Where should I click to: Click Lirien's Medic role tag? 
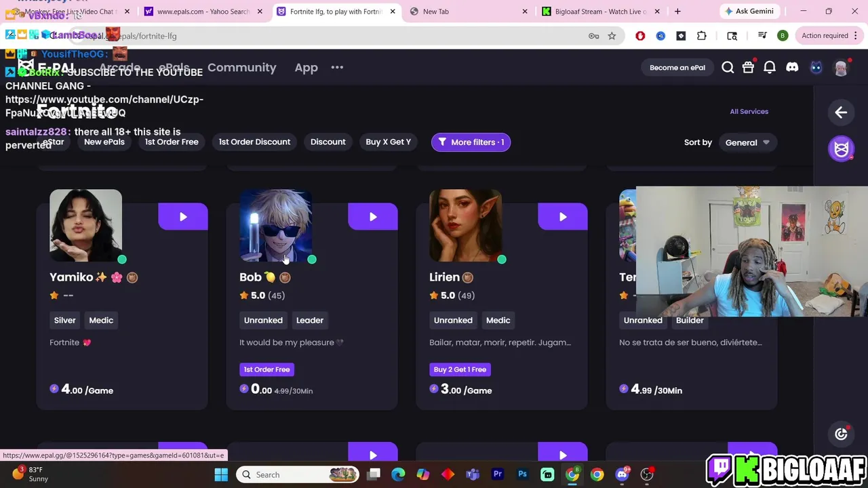[498, 320]
